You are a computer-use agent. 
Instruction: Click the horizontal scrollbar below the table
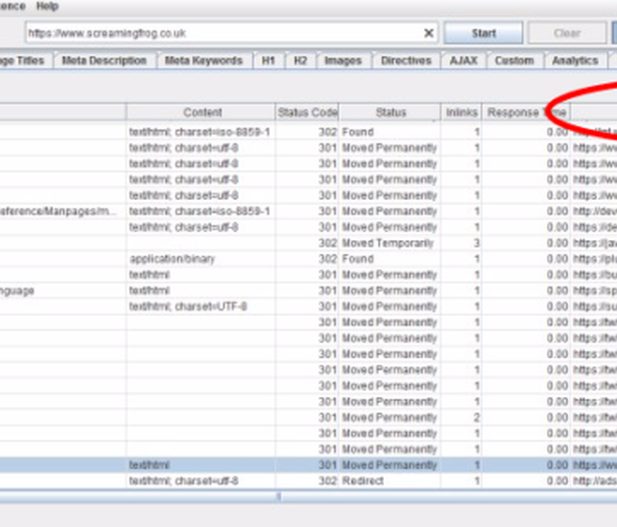[x=308, y=496]
